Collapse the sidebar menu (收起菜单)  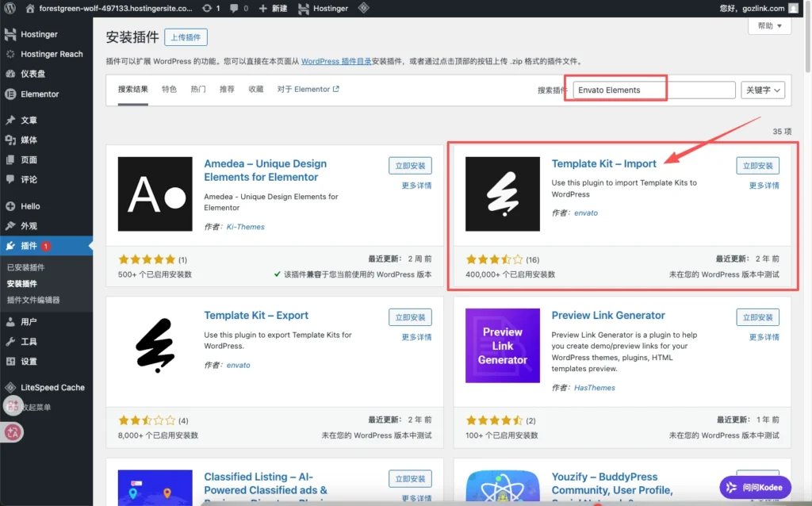pos(36,407)
